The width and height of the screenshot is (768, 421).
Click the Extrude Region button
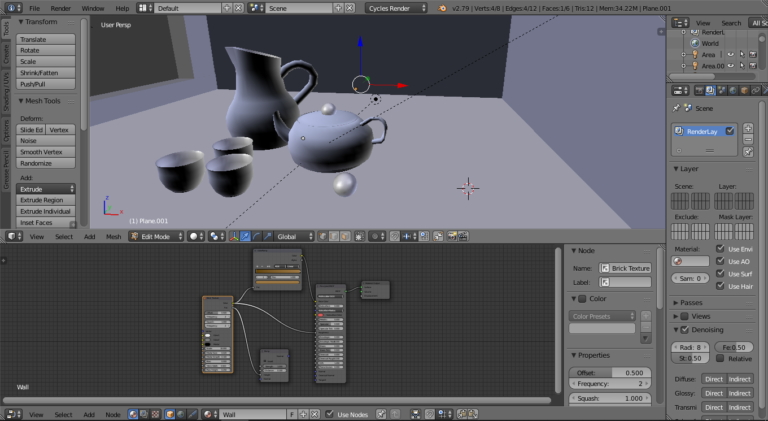[x=47, y=200]
